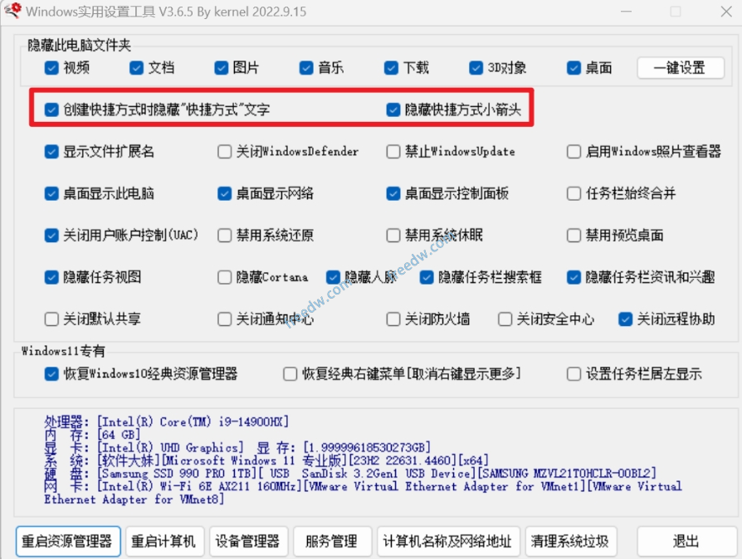The width and height of the screenshot is (742, 560).
Task: 取消勾选"桌面显示此电脑"
Action: [51, 193]
